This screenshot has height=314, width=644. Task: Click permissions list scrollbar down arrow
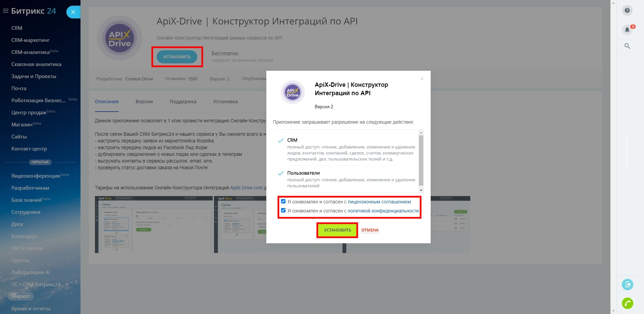point(421,190)
